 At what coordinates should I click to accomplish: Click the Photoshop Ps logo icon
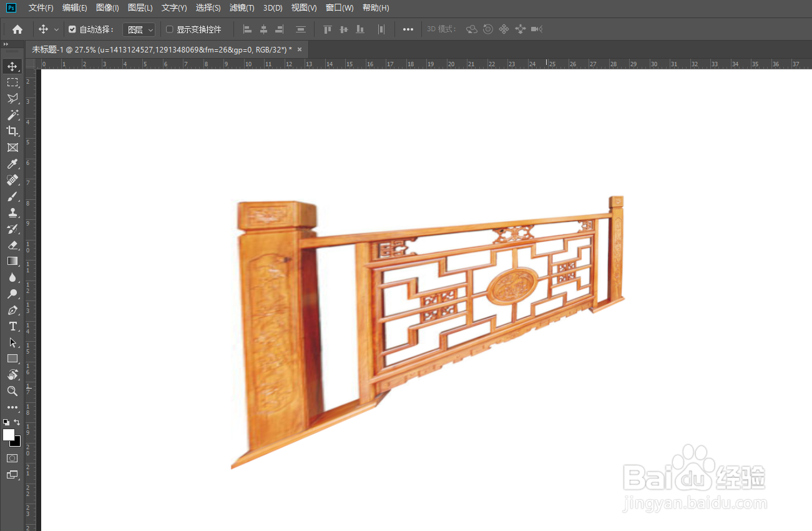tap(11, 7)
